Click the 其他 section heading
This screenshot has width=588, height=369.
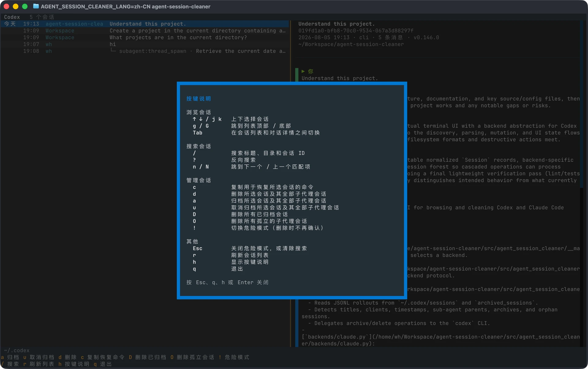[192, 242]
